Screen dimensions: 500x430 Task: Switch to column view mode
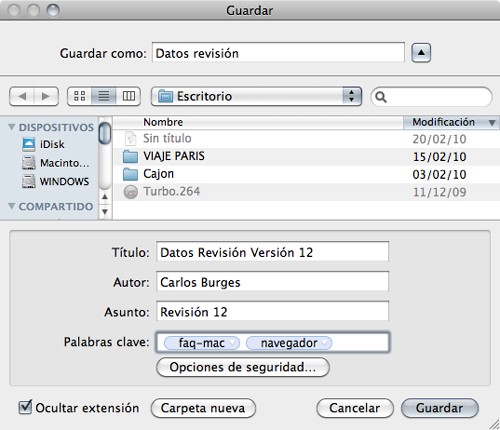[x=128, y=96]
